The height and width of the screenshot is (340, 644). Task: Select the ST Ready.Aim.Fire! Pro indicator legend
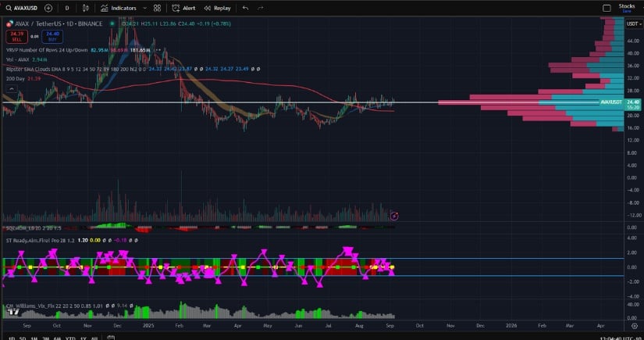(41, 240)
